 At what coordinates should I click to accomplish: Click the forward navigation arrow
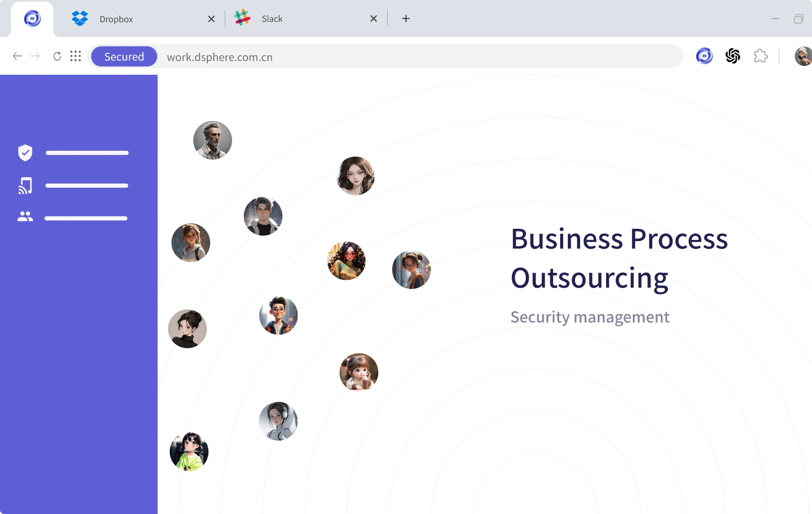[35, 56]
